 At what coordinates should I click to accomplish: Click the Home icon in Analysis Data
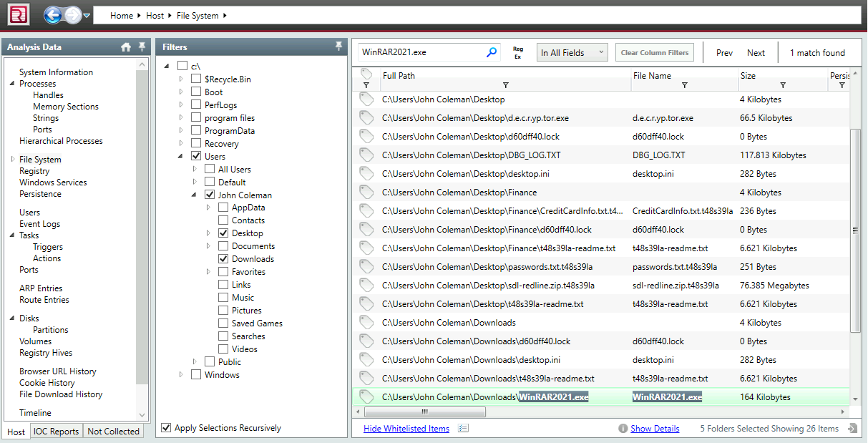click(x=126, y=47)
